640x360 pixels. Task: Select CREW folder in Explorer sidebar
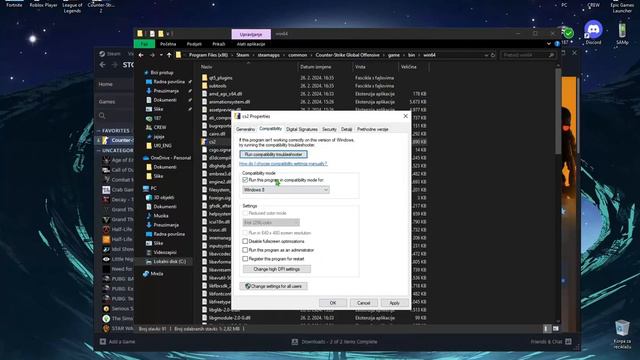pyautogui.click(x=160, y=127)
